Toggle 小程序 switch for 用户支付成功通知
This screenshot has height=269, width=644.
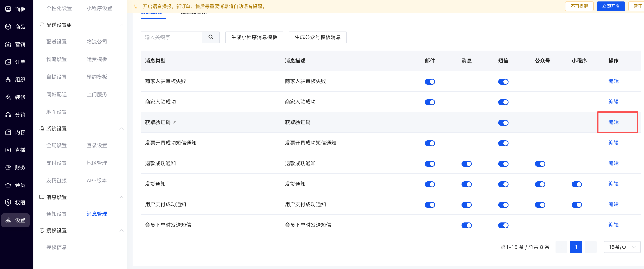[577, 205]
